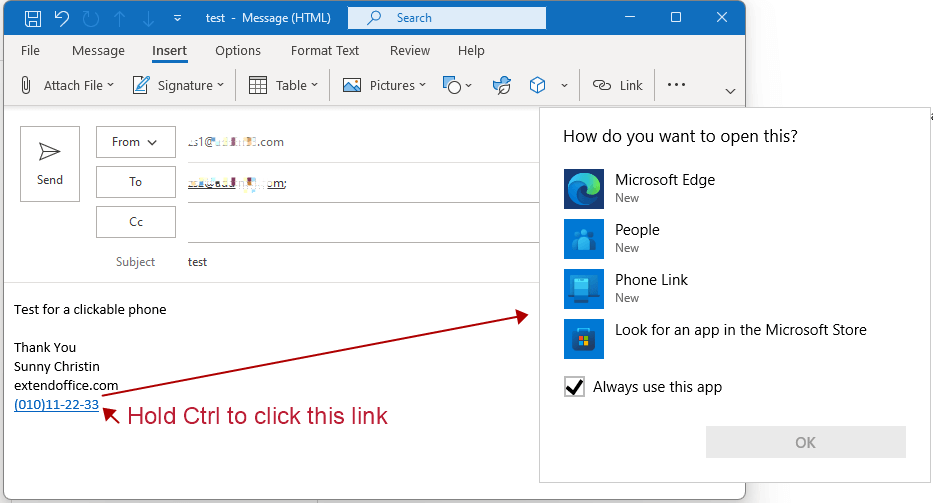Click the (010)11-22-33 phone link
Screen dimensions: 933x503
[56, 404]
